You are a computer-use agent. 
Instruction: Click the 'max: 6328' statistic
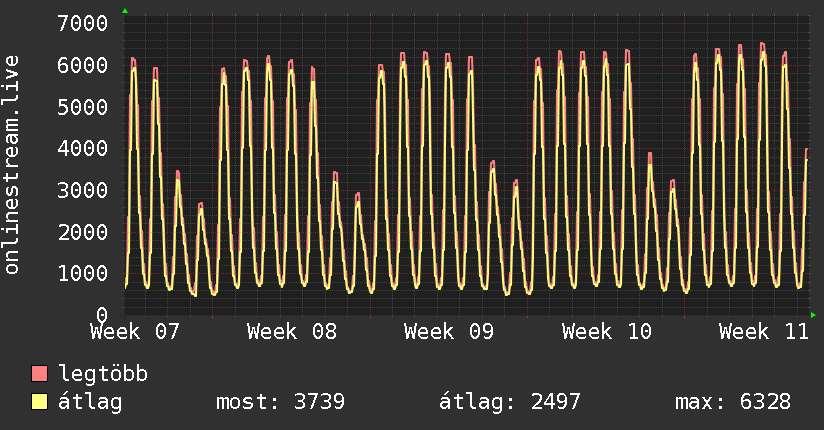coord(733,402)
